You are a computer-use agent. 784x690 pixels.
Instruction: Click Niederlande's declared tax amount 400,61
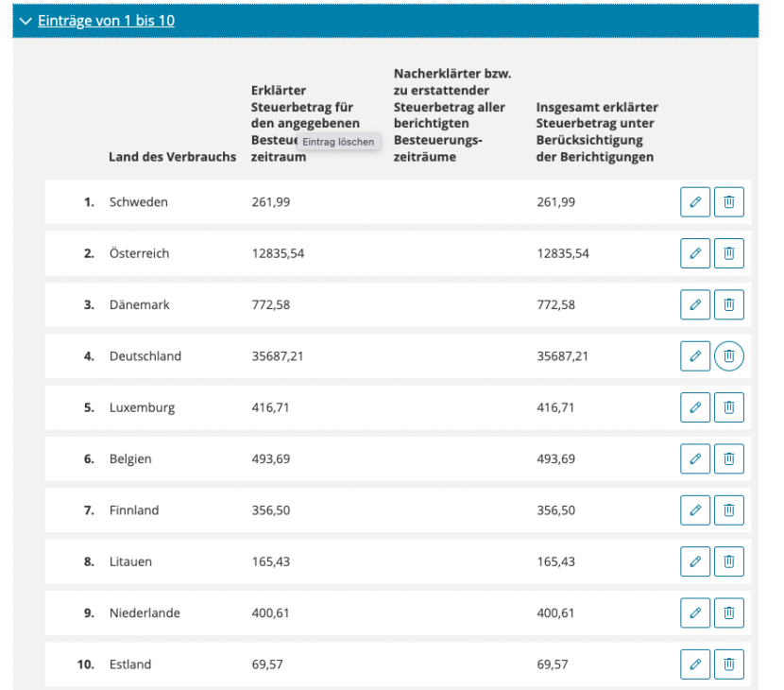pyautogui.click(x=270, y=612)
